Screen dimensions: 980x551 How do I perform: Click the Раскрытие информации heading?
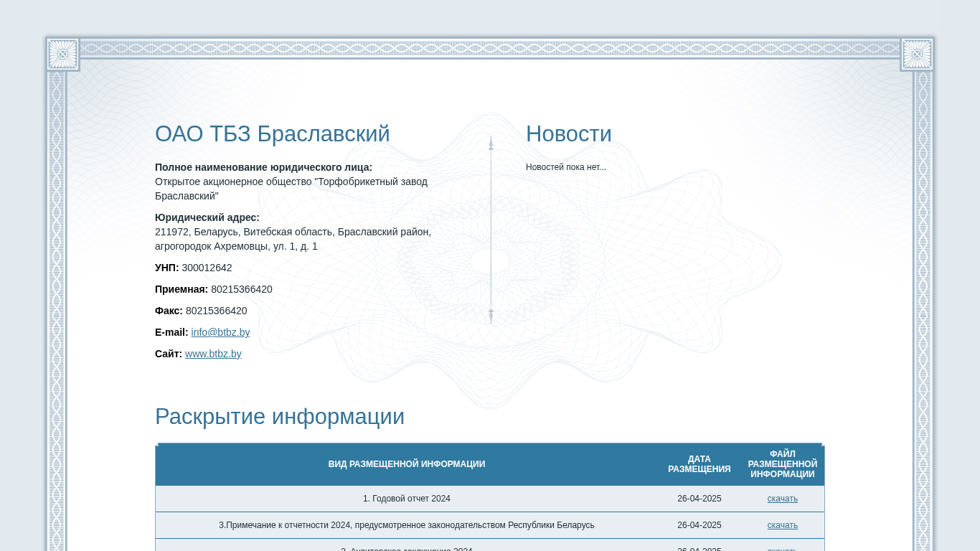click(280, 417)
